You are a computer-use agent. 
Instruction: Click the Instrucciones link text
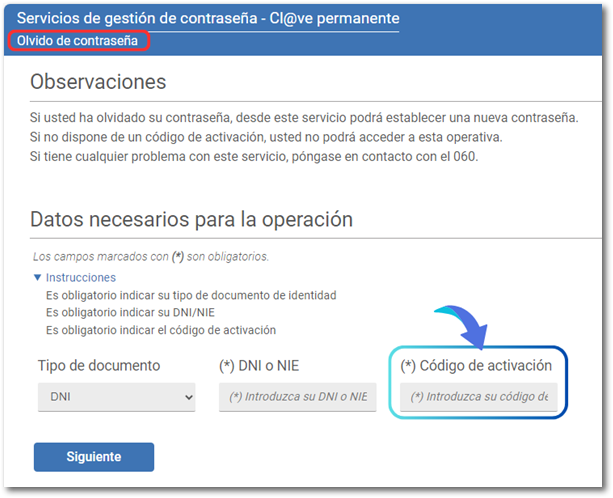[x=81, y=278]
